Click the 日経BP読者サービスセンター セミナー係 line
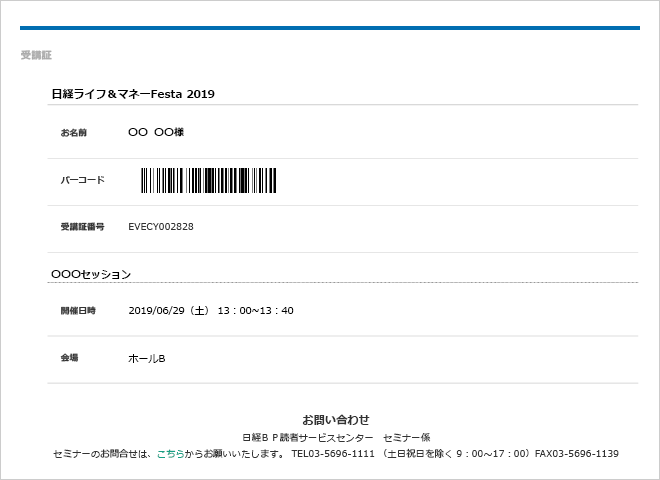Image resolution: width=660 pixels, height=480 pixels. pos(336,438)
